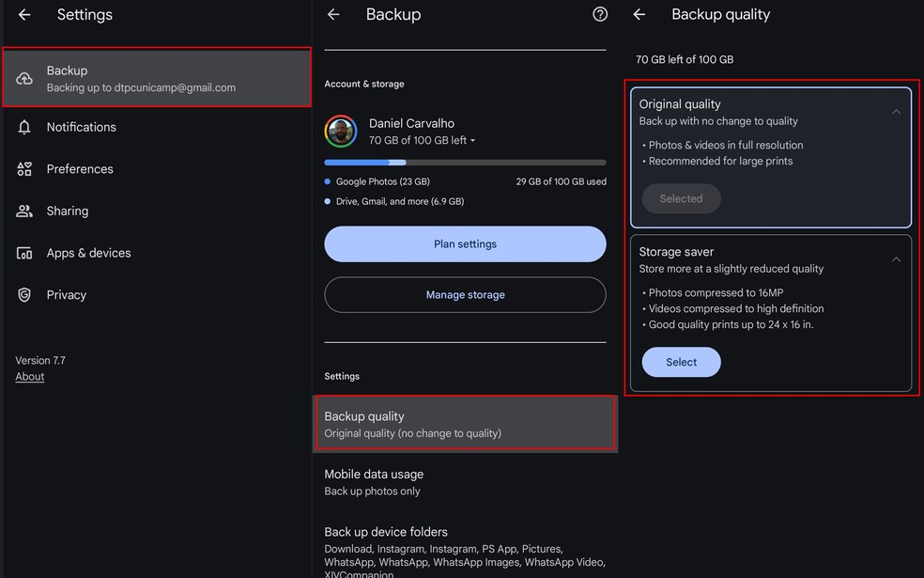Select the Storage saver option
This screenshot has width=924, height=578.
click(681, 362)
